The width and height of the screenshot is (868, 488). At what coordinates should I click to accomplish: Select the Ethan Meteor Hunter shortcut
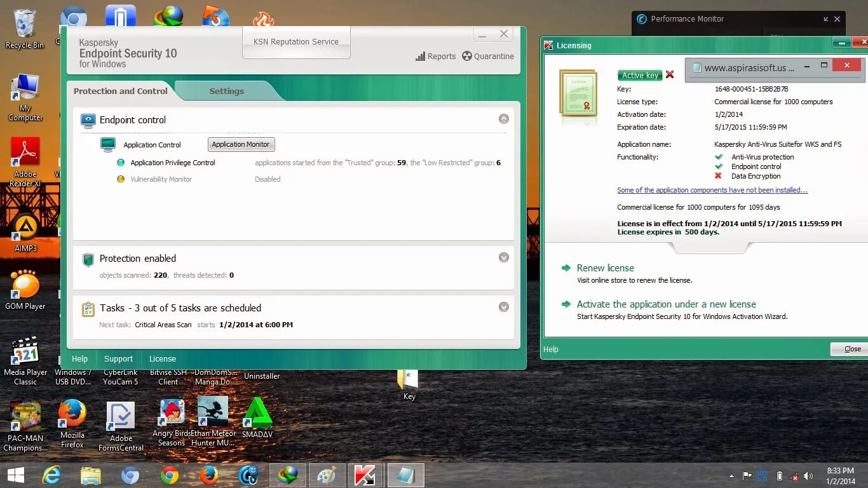point(214,421)
